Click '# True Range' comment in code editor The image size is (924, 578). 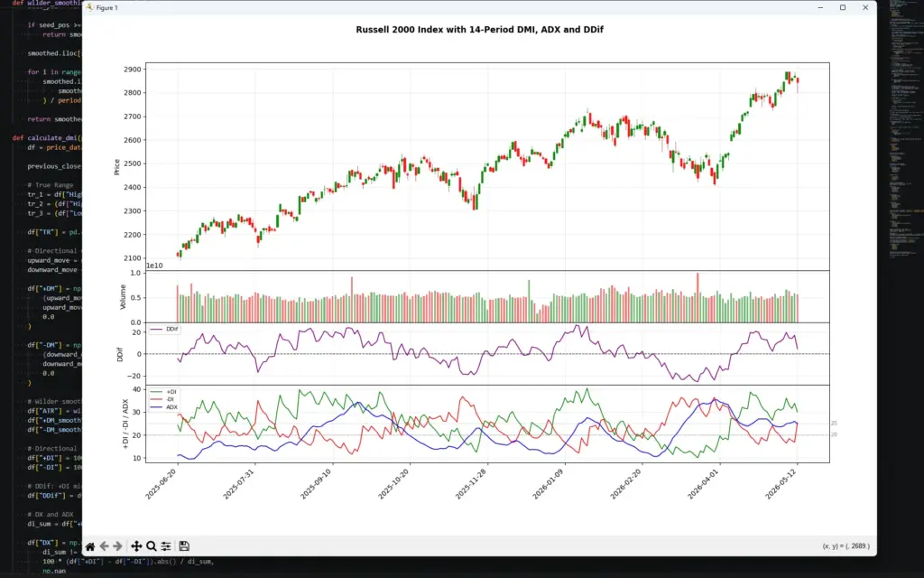tap(51, 185)
